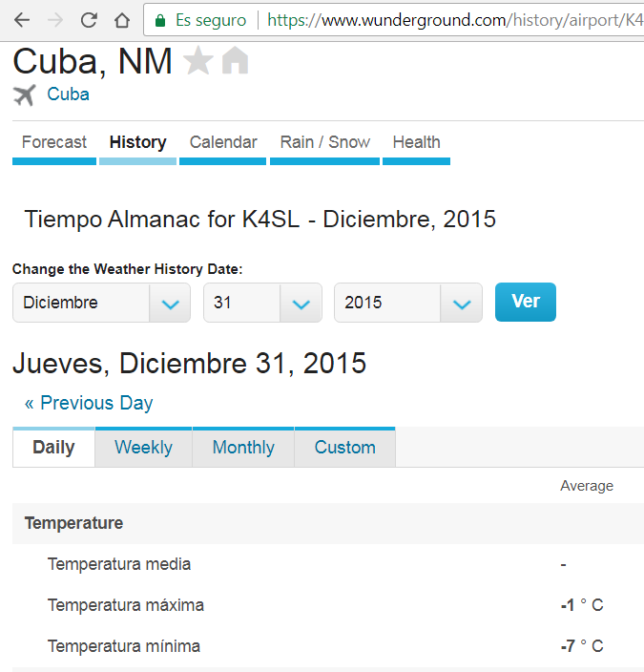Viewport: 644px width, 672px height.
Task: Click the browser back arrow
Action: tap(21, 20)
